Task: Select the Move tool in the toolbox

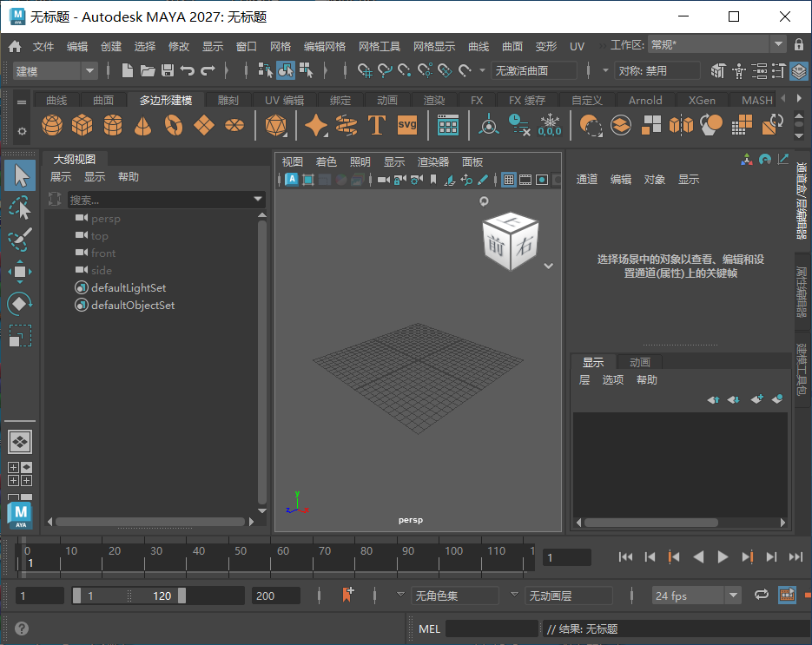Action: pyautogui.click(x=20, y=271)
